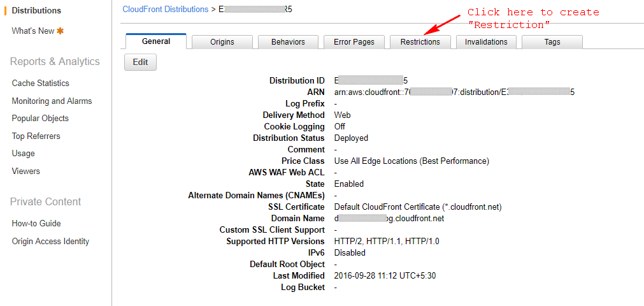Open Origin Access Identity page
644x306 pixels.
(x=50, y=242)
